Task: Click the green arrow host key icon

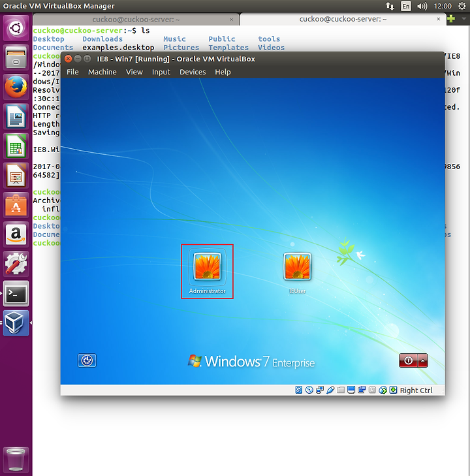Action: point(393,390)
